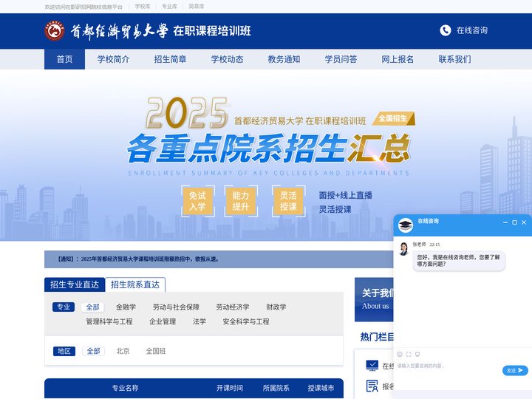
Task: Click the 全国招生 gold tag on banner
Action: tap(394, 118)
